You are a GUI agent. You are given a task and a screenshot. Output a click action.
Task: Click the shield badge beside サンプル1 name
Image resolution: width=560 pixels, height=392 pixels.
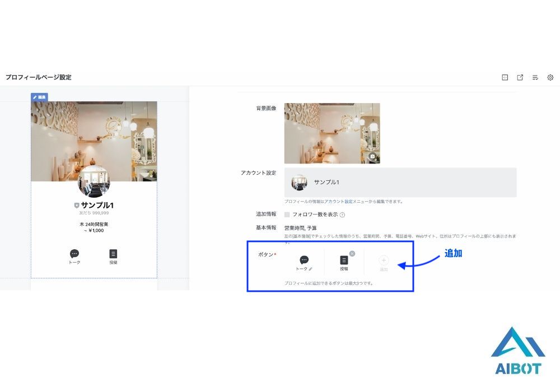[77, 206]
